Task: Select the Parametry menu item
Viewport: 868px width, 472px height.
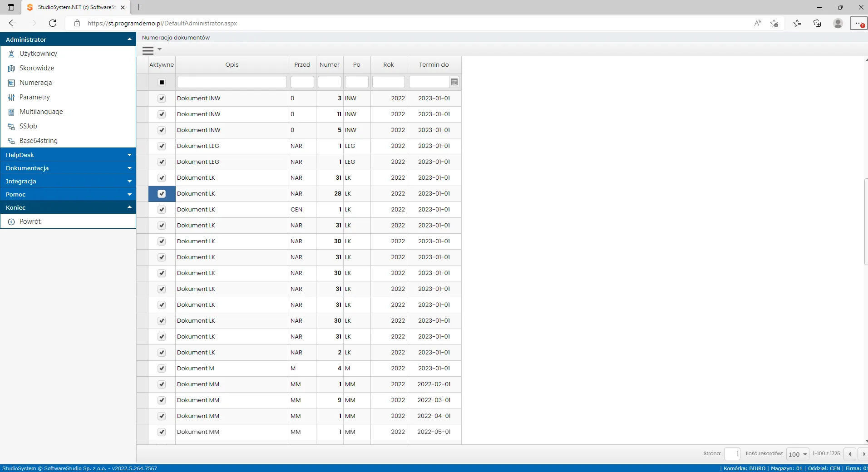Action: 68,97
